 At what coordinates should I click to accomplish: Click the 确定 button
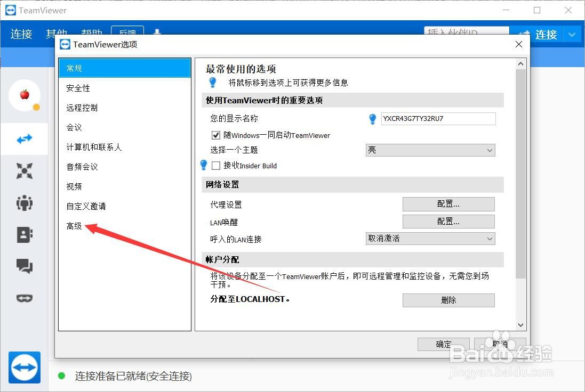pyautogui.click(x=444, y=344)
